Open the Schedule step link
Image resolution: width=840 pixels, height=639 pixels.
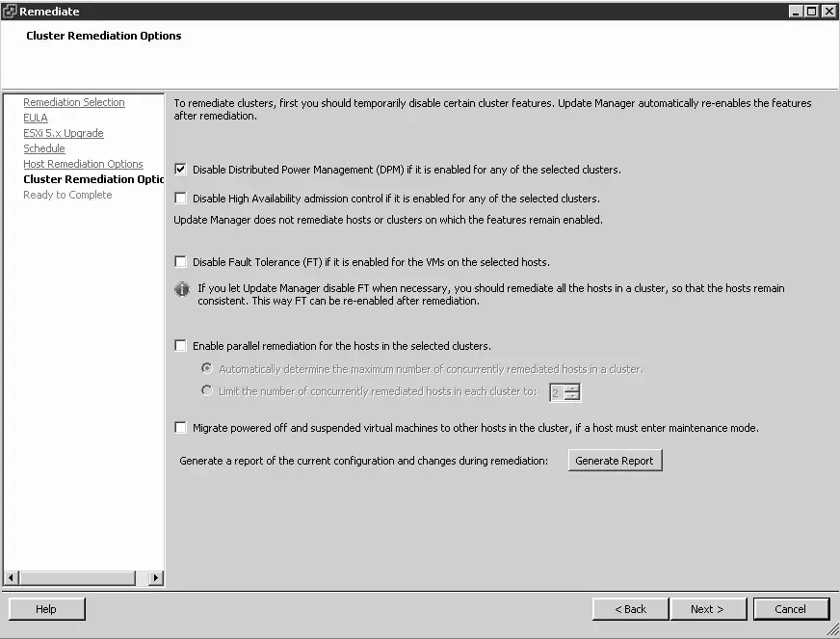coord(44,148)
